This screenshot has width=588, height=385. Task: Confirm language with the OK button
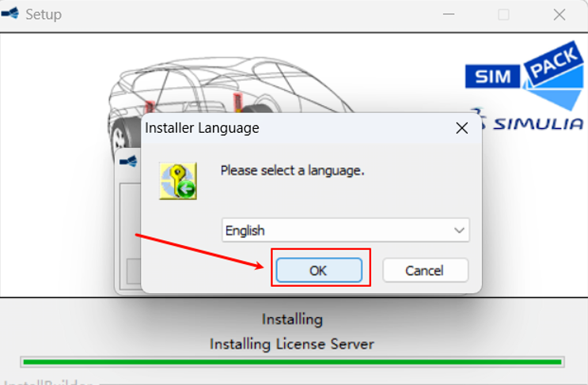[x=318, y=270]
